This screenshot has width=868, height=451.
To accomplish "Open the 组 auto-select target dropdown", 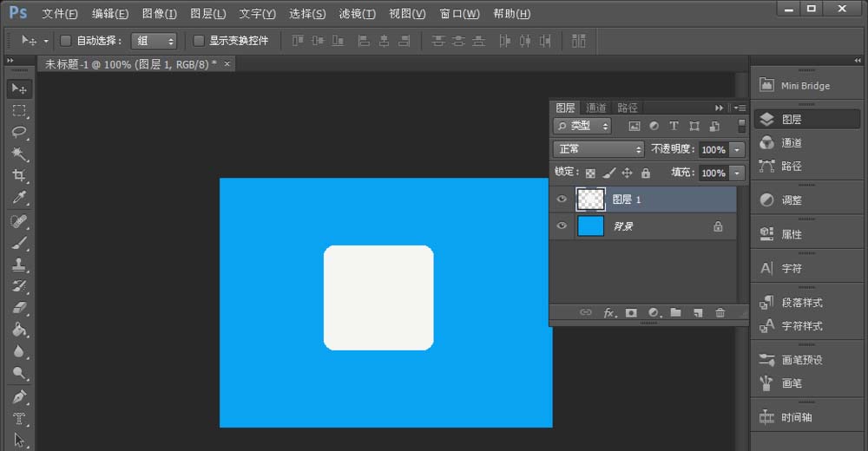I will coord(155,41).
